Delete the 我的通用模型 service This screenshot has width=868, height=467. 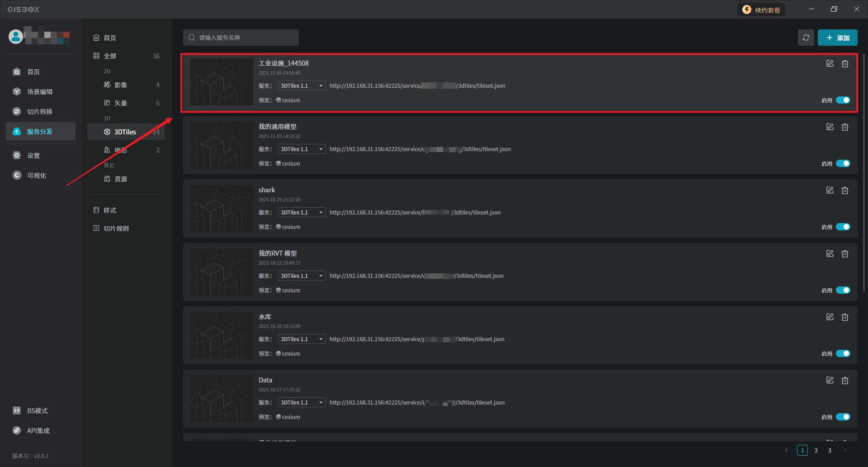point(844,127)
